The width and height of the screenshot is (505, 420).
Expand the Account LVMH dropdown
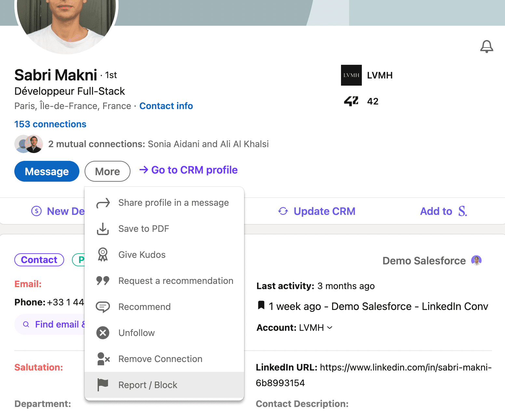point(330,328)
